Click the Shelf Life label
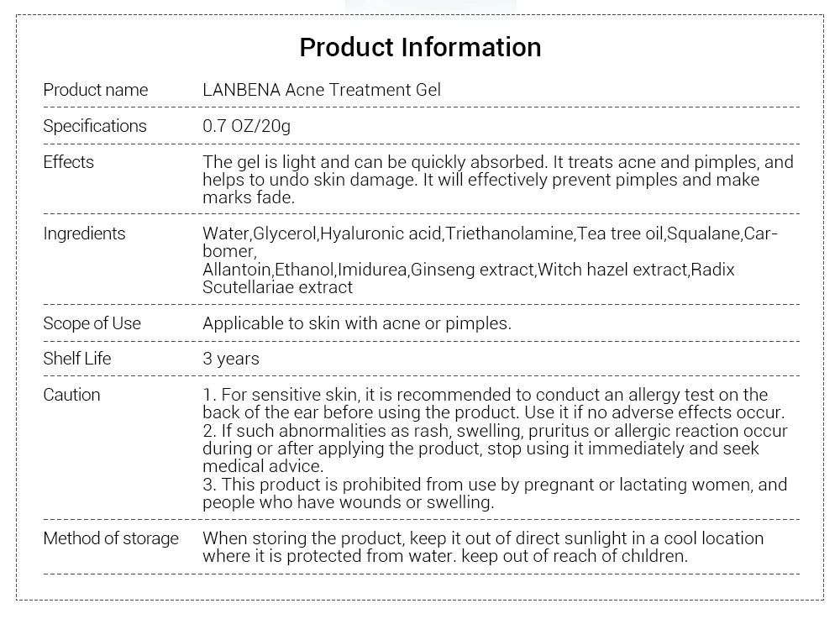The image size is (840, 619). 77,359
